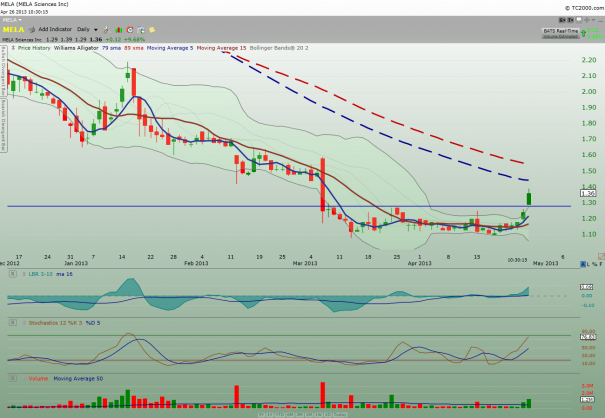Click the crosshair move icon at top right
This screenshot has height=418, width=605.
(x=587, y=20)
